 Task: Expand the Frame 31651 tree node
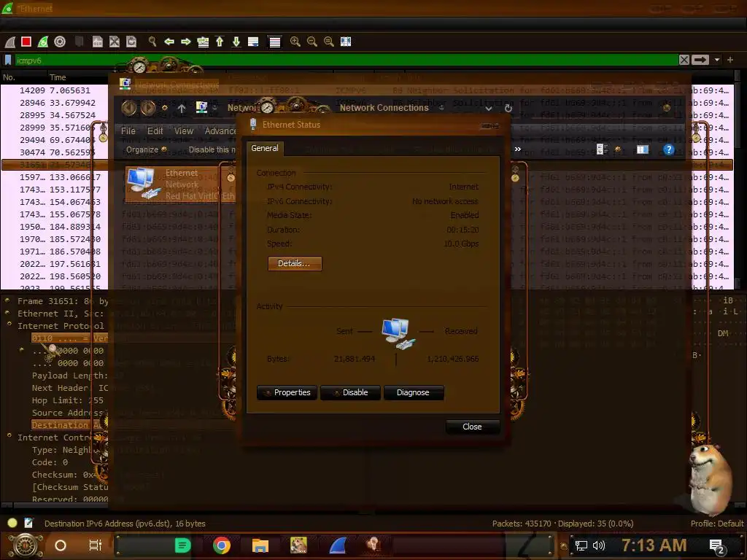[7, 300]
